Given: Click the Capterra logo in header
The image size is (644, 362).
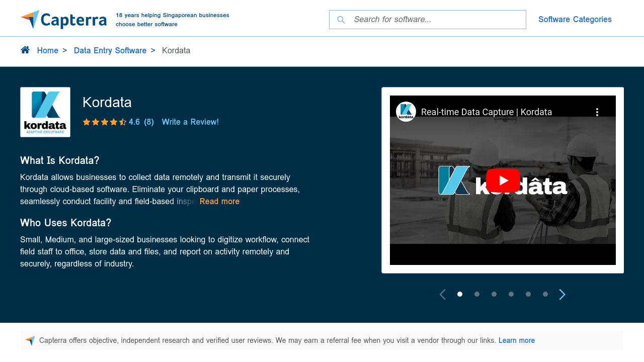Looking at the screenshot, I should pos(63,20).
